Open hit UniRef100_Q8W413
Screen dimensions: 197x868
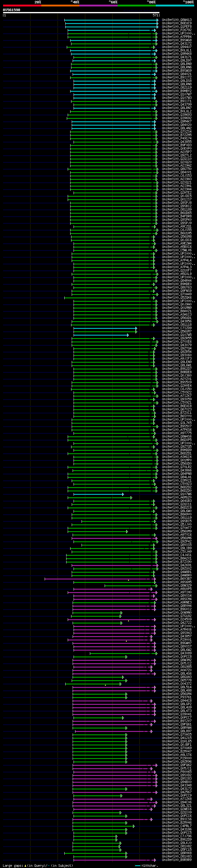click(176, 20)
